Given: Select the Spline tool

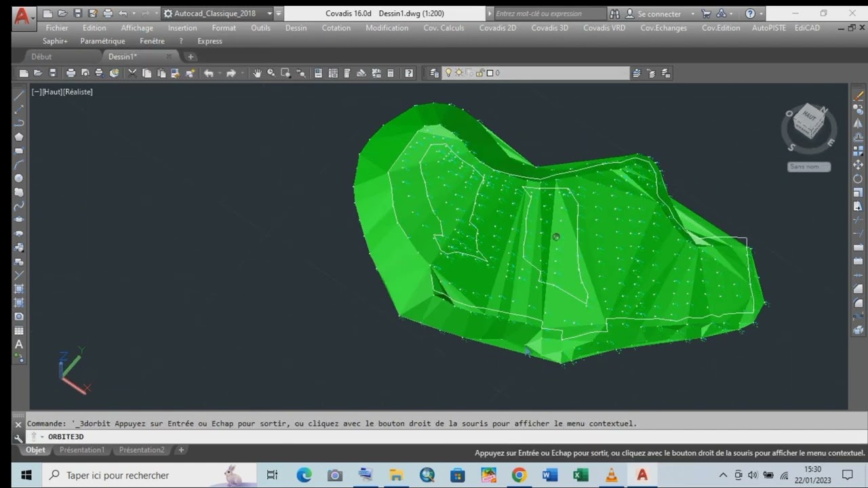Looking at the screenshot, I should (19, 206).
